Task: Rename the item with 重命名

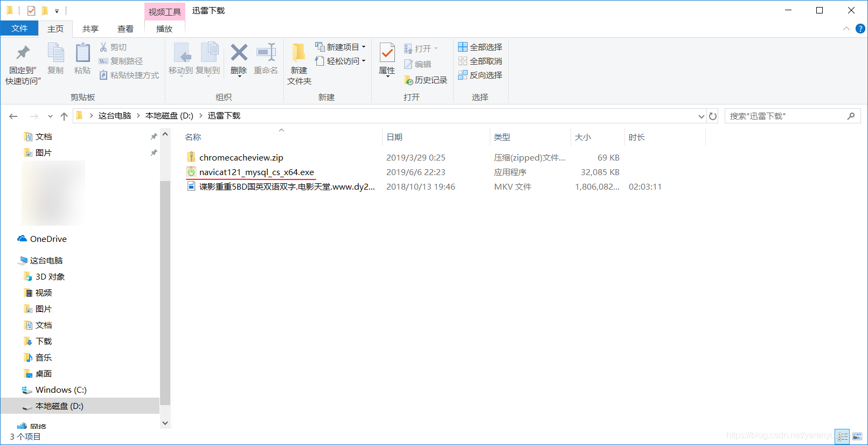Action: (x=266, y=59)
